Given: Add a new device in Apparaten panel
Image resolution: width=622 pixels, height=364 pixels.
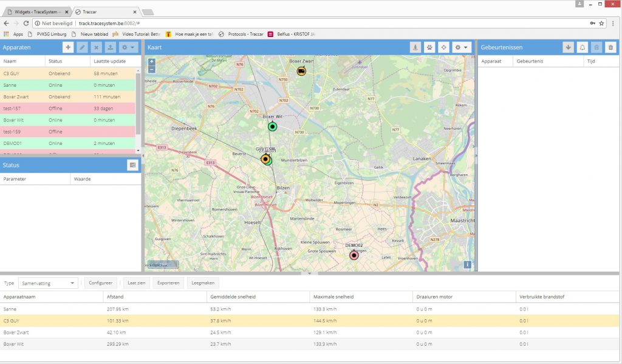Looking at the screenshot, I should [x=68, y=47].
